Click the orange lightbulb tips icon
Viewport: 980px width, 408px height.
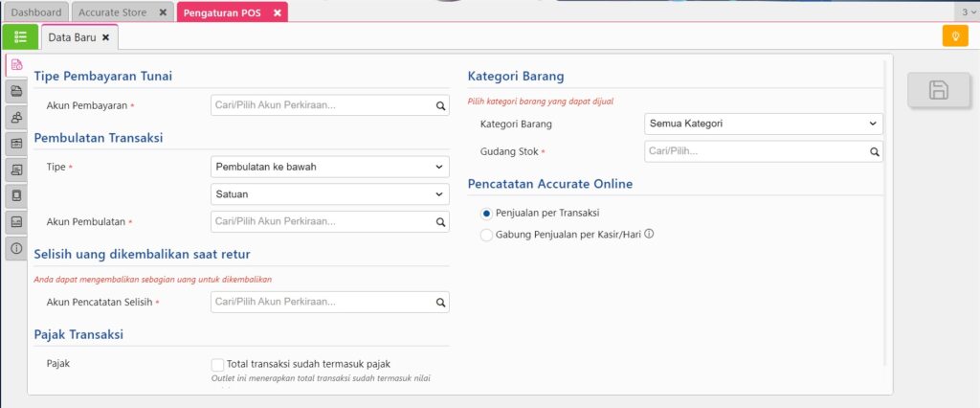tap(954, 36)
